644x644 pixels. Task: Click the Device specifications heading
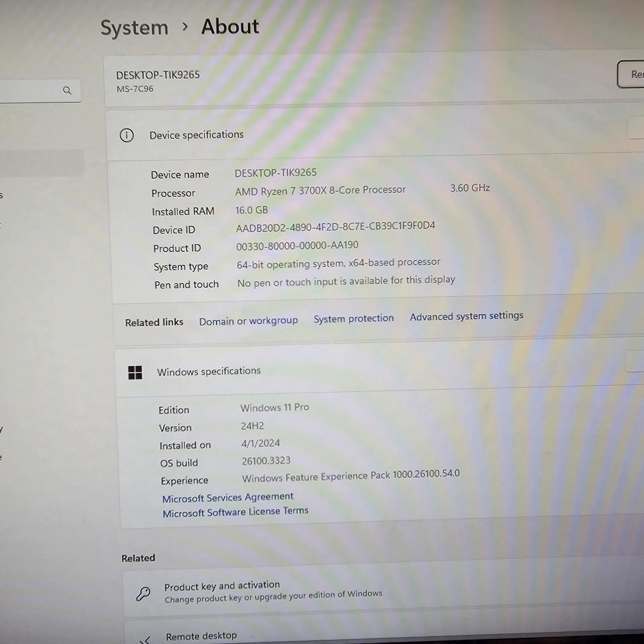pos(196,135)
